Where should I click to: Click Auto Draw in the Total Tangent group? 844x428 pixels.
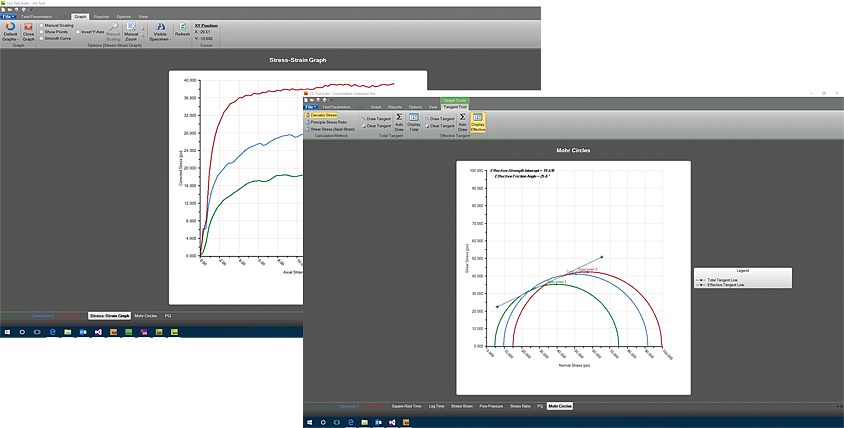(399, 121)
